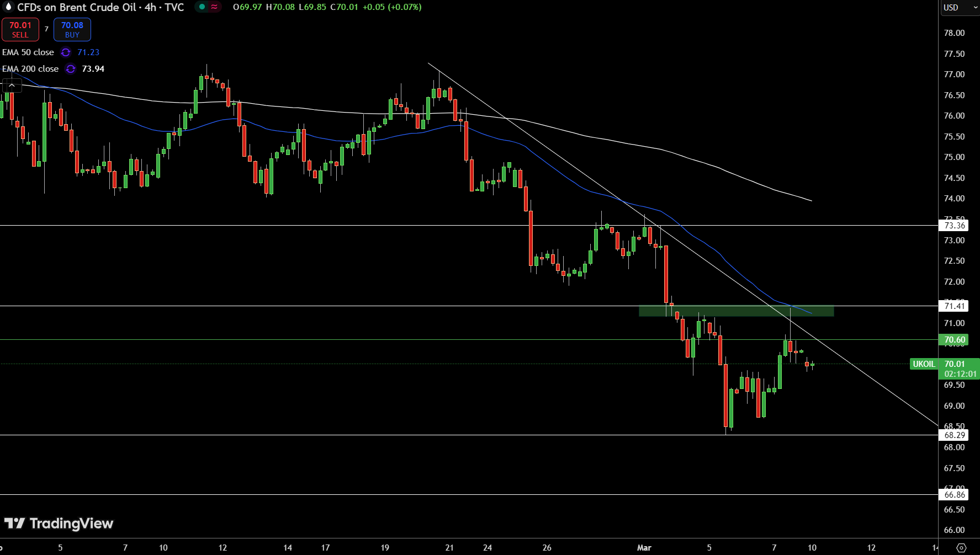The image size is (980, 555).
Task: Click the 66.00 price scale value
Action: [x=954, y=530]
